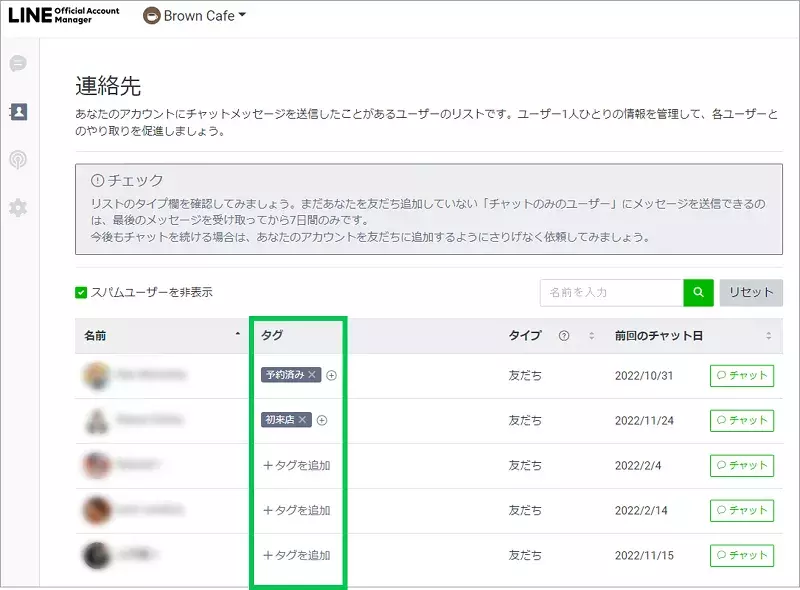The image size is (800, 590).
Task: Click plus icon beside 初来店 tag
Action: point(322,420)
